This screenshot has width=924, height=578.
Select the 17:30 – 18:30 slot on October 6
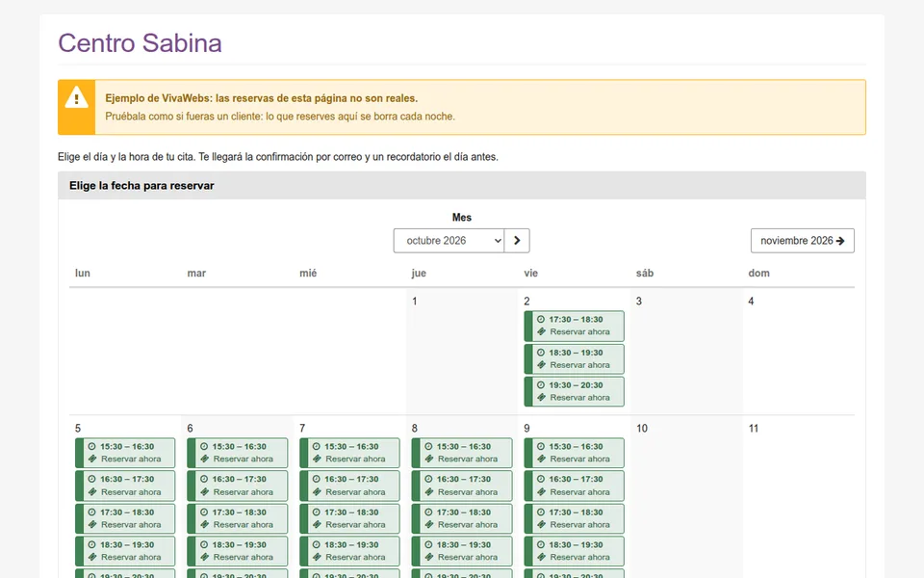(238, 518)
